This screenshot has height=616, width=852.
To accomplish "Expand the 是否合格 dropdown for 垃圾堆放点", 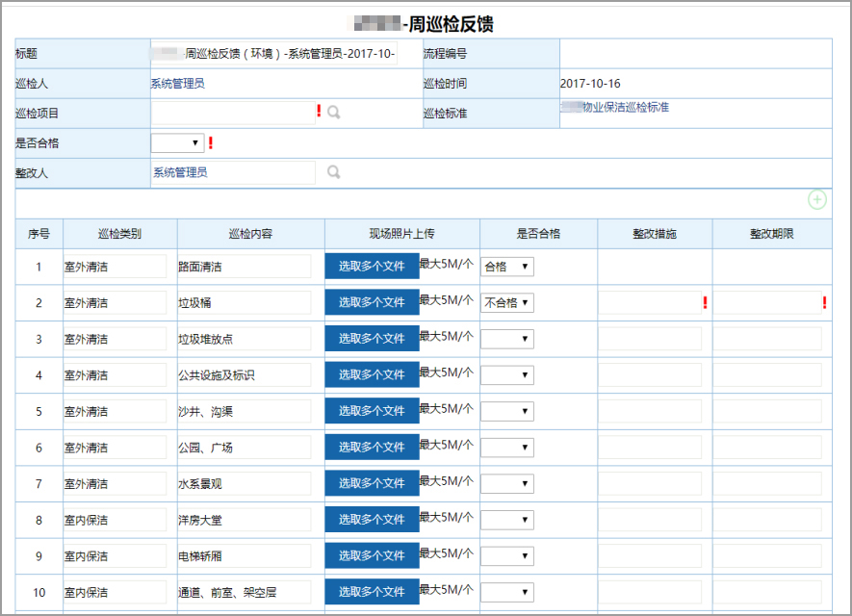I will (x=507, y=339).
